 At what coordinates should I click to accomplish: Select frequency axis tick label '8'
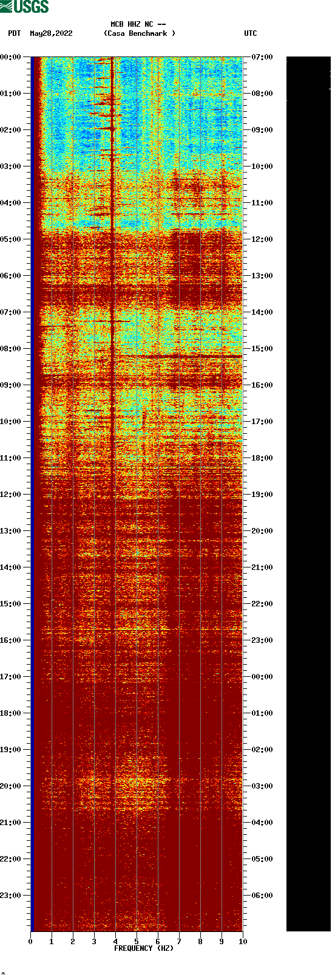(x=200, y=942)
